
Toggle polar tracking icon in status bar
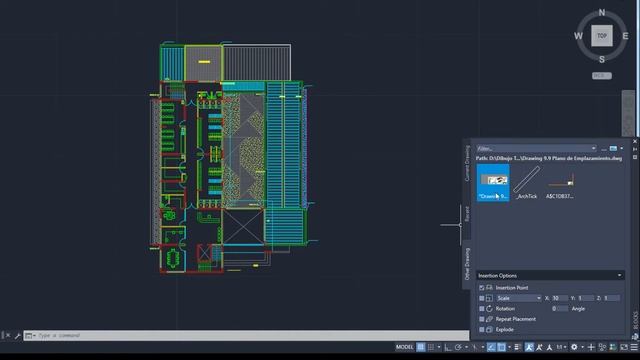click(458, 347)
